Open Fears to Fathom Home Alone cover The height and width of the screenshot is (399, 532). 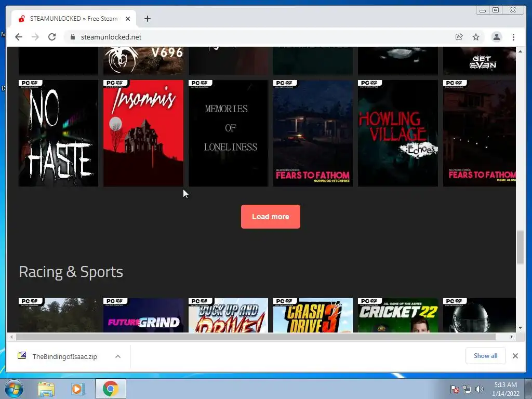tap(480, 133)
